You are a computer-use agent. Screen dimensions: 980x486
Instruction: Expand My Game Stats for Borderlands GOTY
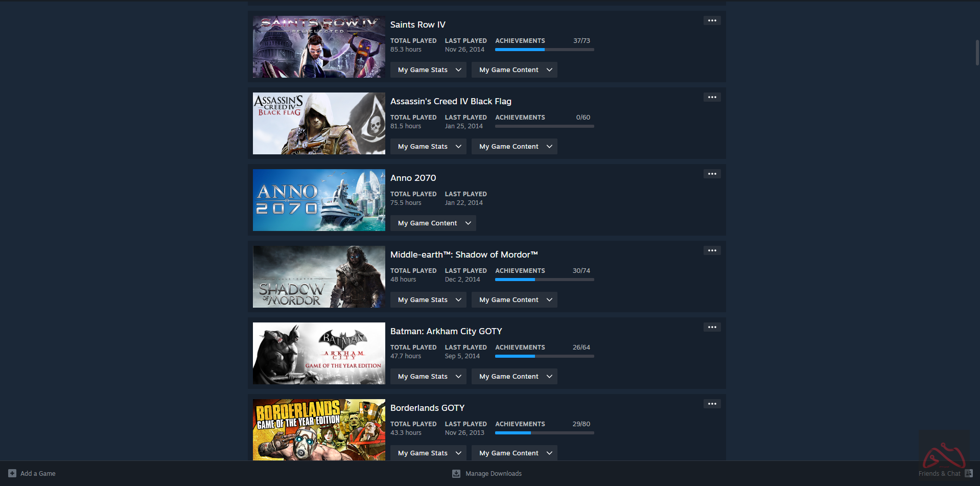tap(428, 453)
